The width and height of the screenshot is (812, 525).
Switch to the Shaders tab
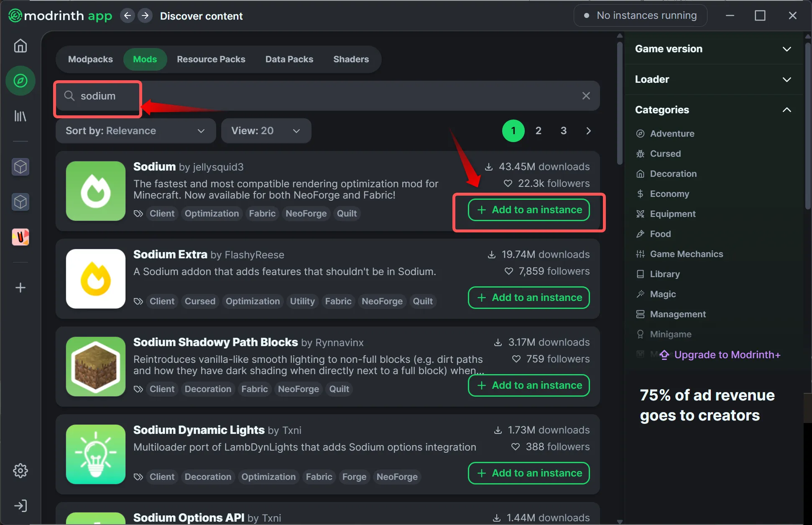(x=351, y=59)
